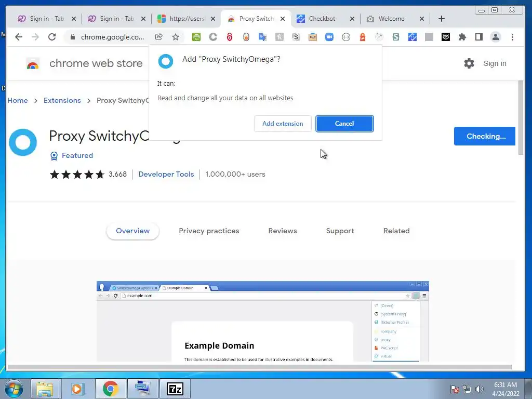Image resolution: width=532 pixels, height=399 pixels.
Task: Click the share page icon in address bar
Action: click(x=159, y=37)
